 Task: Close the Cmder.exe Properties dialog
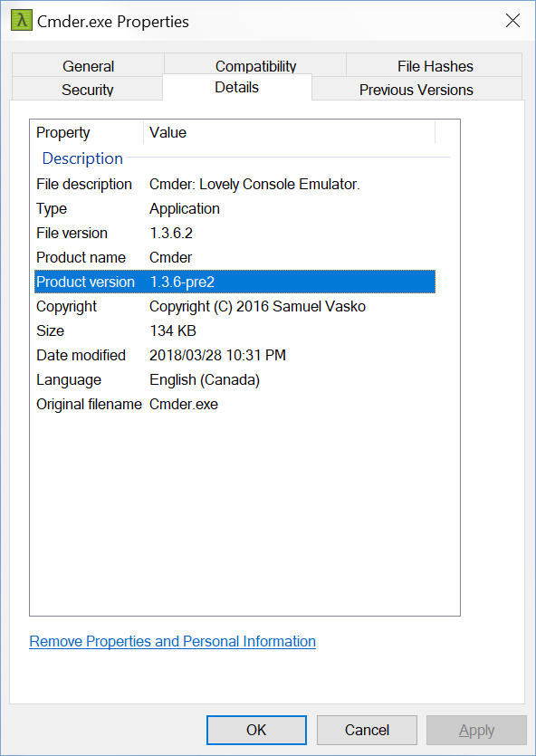pyautogui.click(x=512, y=21)
